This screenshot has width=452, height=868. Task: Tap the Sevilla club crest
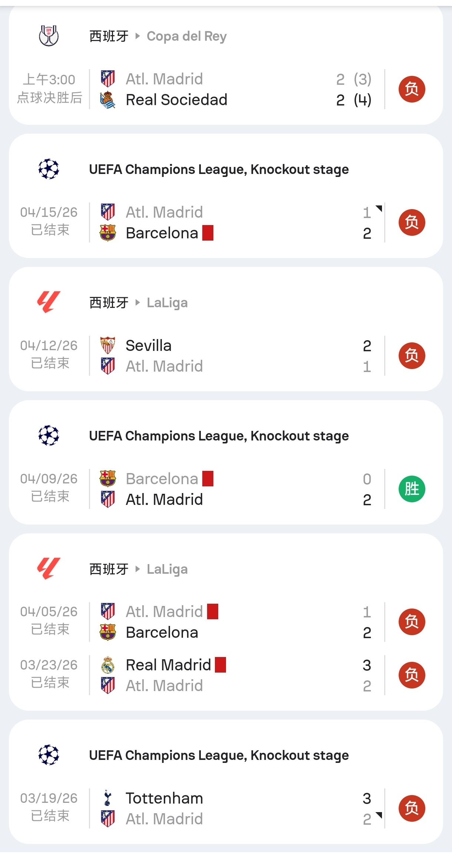coord(108,345)
